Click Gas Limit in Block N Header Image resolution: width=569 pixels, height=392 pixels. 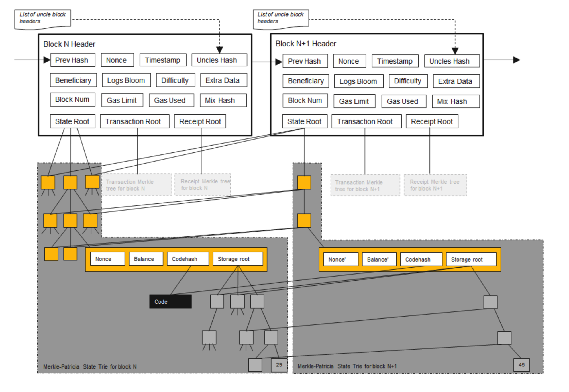pos(122,100)
